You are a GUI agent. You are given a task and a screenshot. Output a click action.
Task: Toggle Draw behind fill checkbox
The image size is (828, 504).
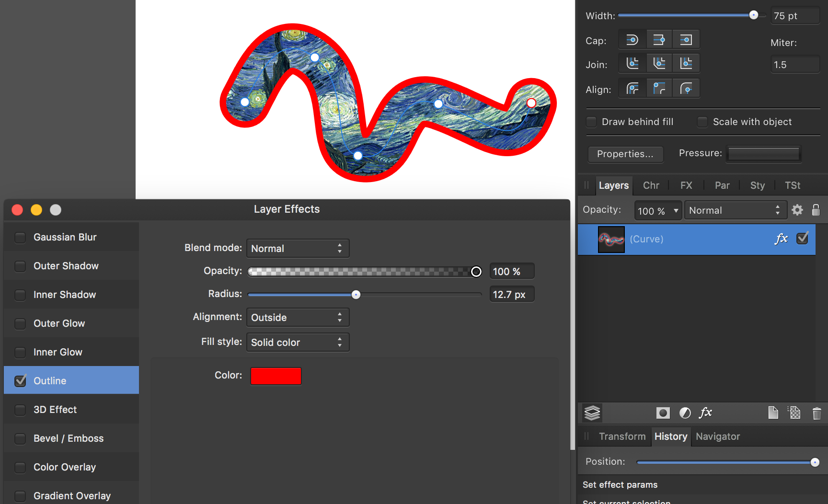tap(592, 122)
